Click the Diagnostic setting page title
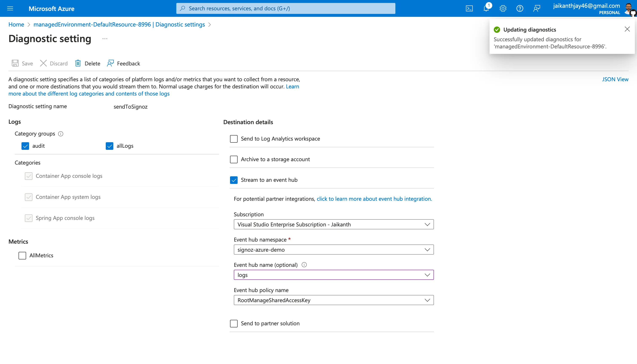 point(50,39)
